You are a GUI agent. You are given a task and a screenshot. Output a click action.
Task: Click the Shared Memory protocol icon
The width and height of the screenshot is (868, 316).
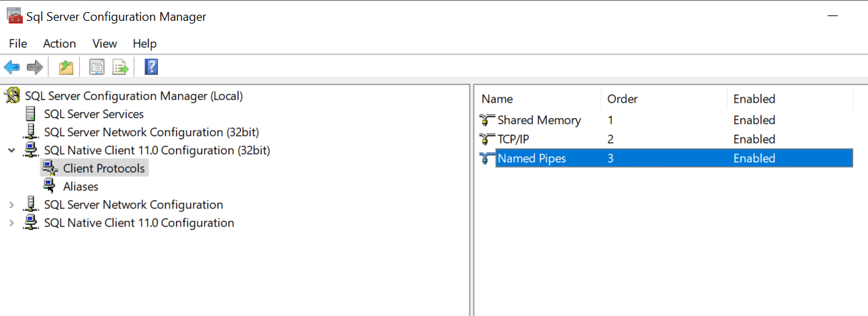coord(488,120)
